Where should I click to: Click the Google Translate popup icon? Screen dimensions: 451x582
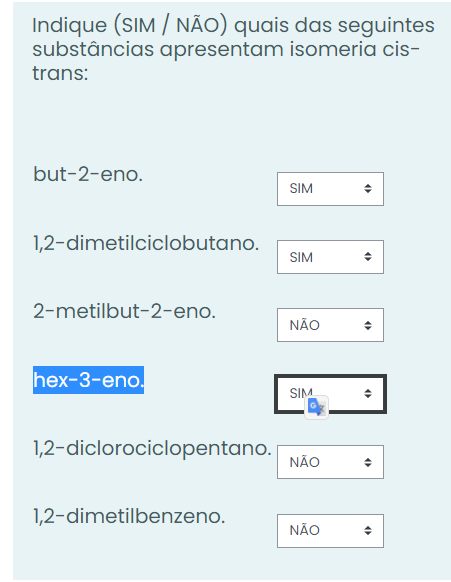[x=316, y=407]
